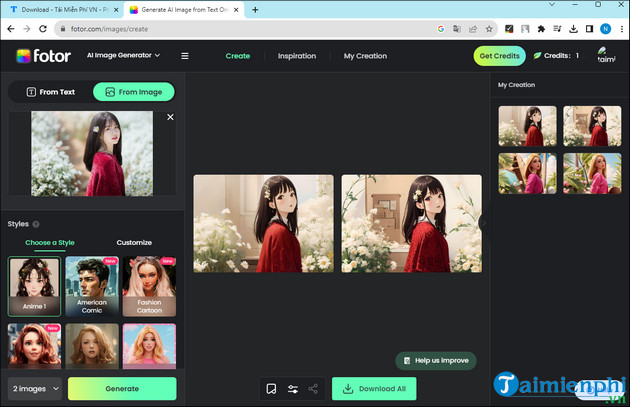Open My Creation in the top navigation
Viewport: 630px width, 407px height.
click(365, 56)
